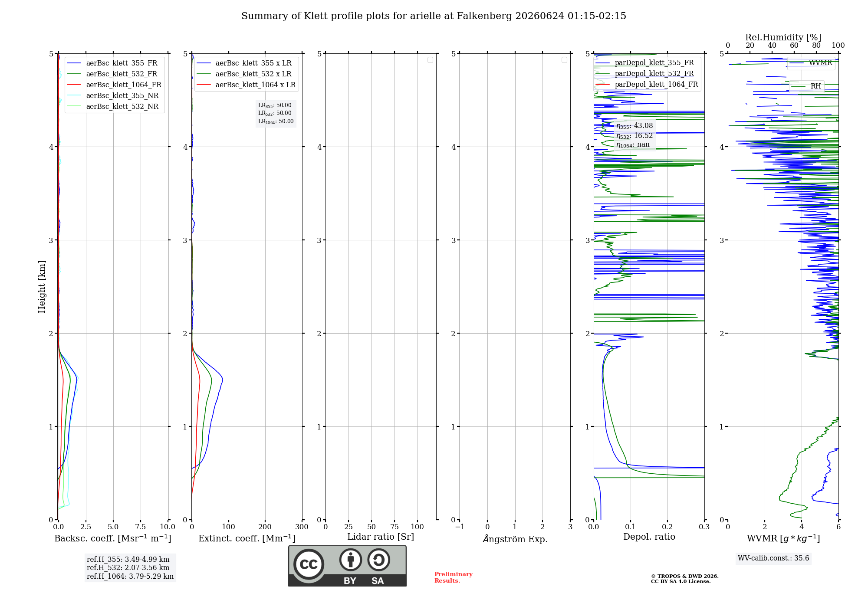Click the Depol. ratio axis label

click(649, 537)
